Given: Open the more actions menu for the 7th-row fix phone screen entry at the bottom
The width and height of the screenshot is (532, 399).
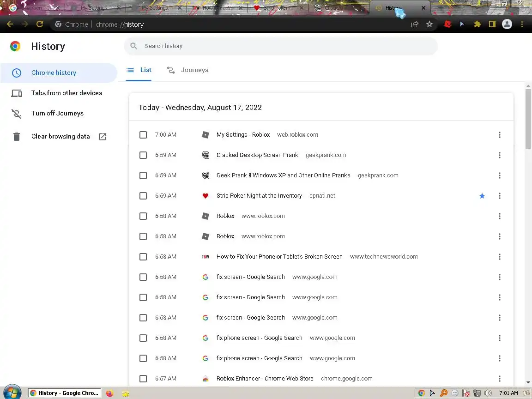Looking at the screenshot, I should [499, 358].
